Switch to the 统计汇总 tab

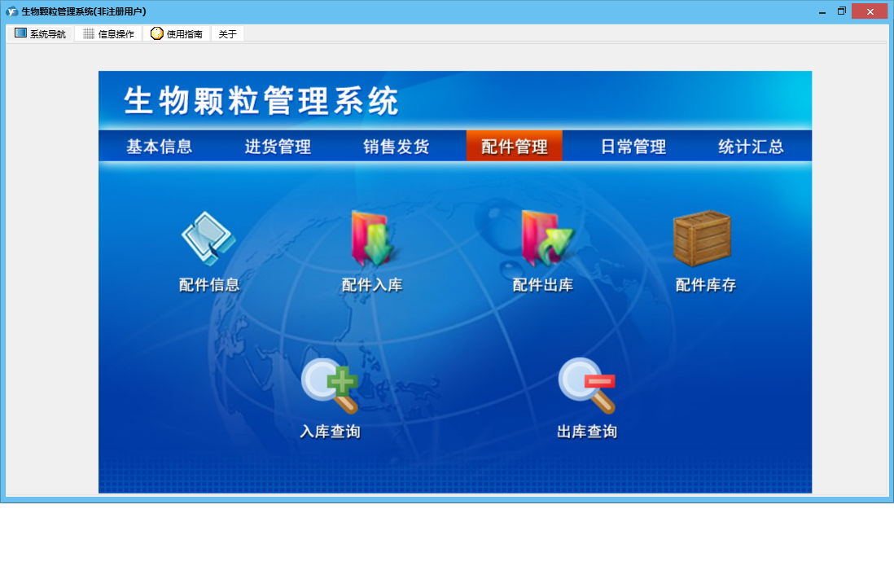751,147
